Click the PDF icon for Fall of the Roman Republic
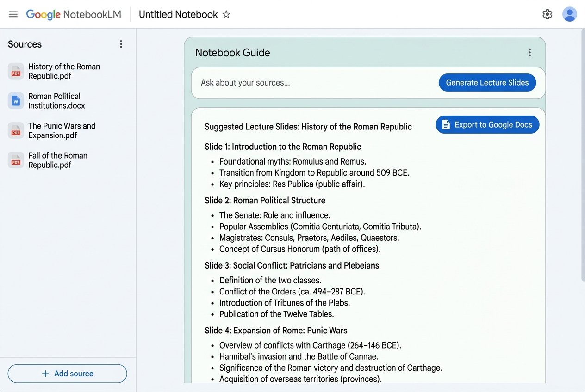 (16, 160)
